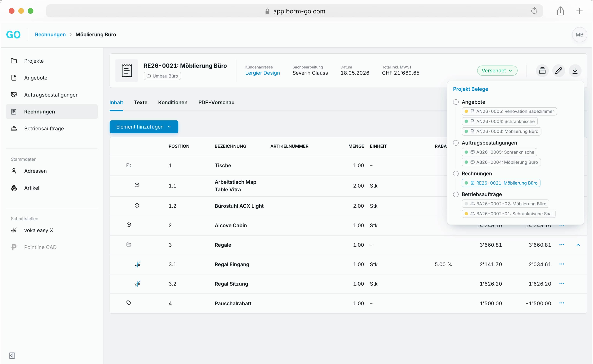Click the browser share icon
The image size is (593, 364).
pos(560,11)
